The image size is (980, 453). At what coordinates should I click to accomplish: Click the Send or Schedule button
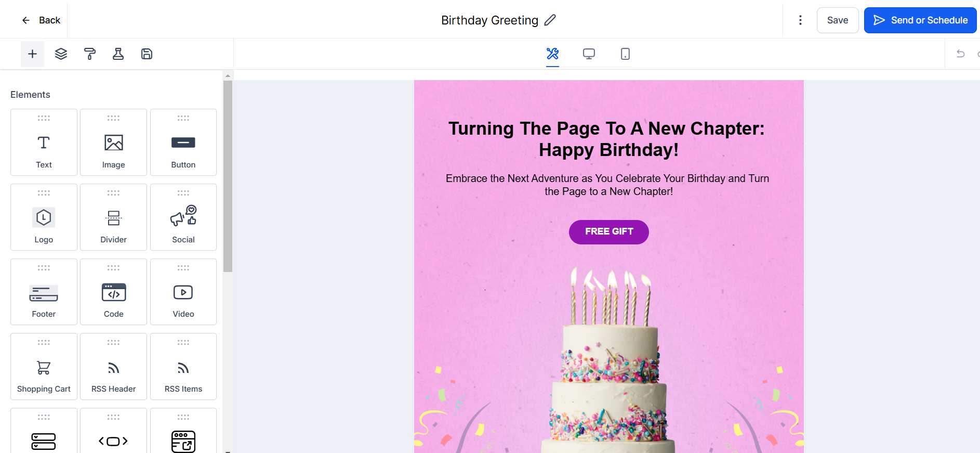click(x=920, y=20)
